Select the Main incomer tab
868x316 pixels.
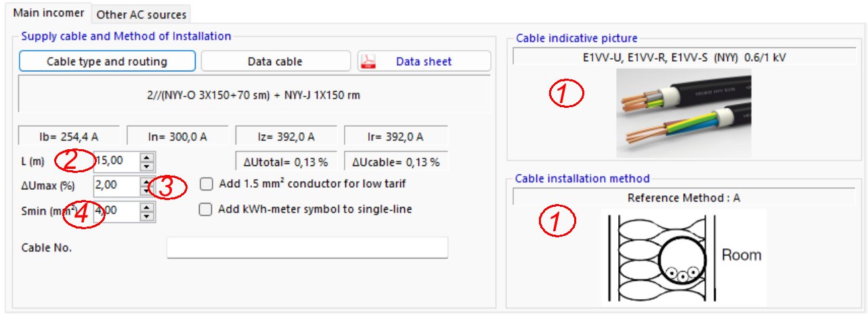coord(49,14)
